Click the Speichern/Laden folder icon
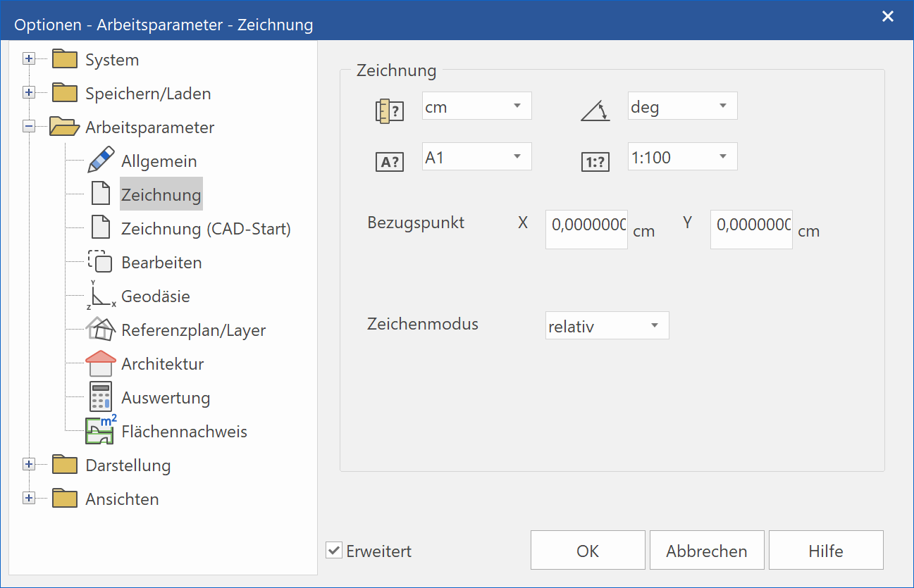 pyautogui.click(x=64, y=93)
